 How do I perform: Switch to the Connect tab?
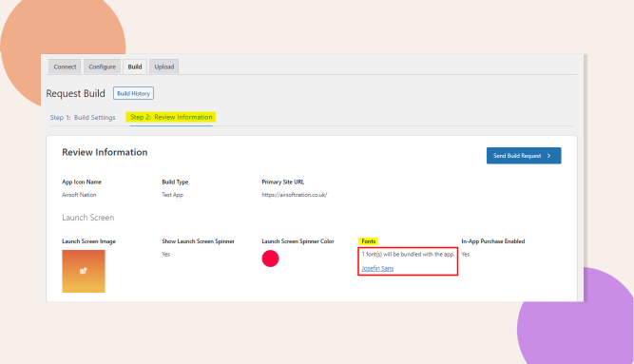[65, 67]
